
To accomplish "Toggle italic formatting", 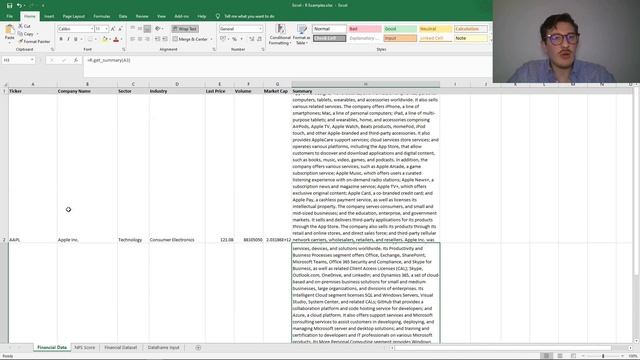I will tap(68, 39).
